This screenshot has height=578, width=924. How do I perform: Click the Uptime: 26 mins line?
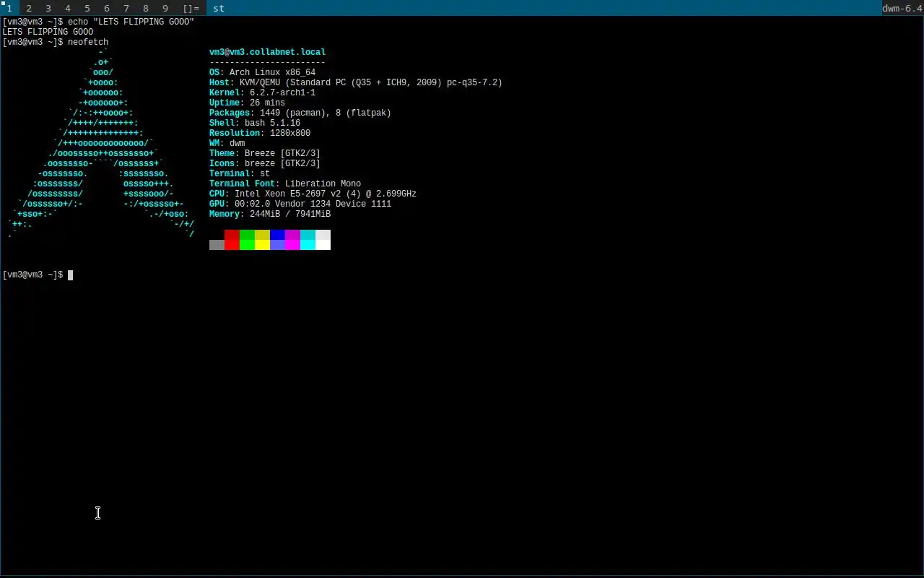pyautogui.click(x=247, y=103)
